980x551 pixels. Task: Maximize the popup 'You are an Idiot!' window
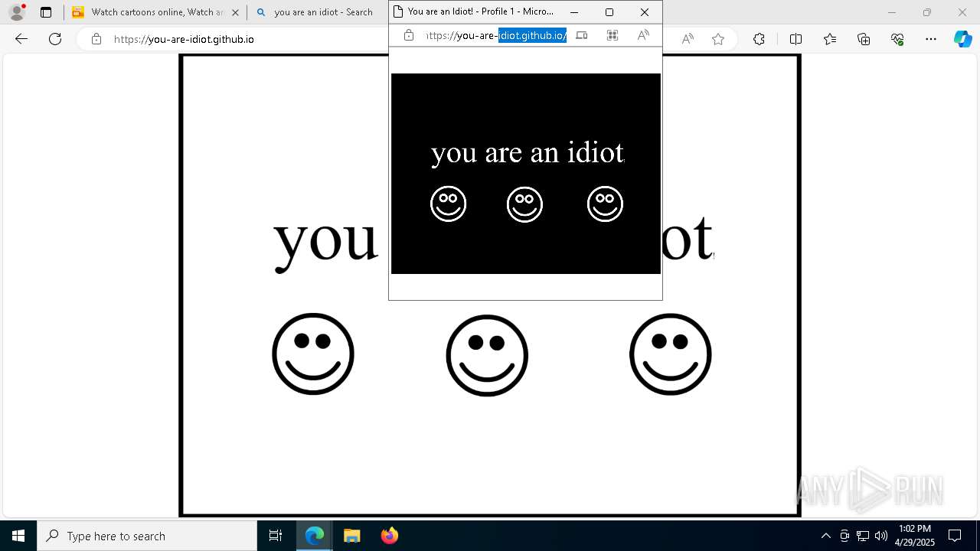click(x=609, y=12)
